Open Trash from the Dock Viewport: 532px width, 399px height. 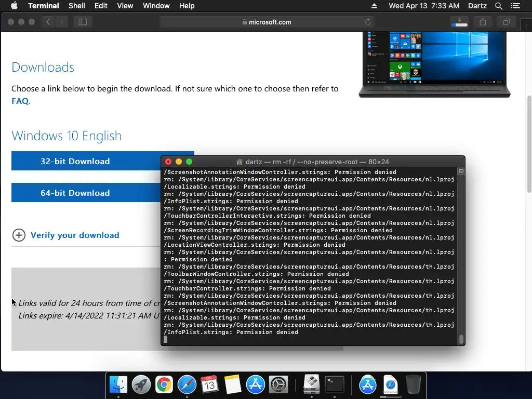click(413, 385)
